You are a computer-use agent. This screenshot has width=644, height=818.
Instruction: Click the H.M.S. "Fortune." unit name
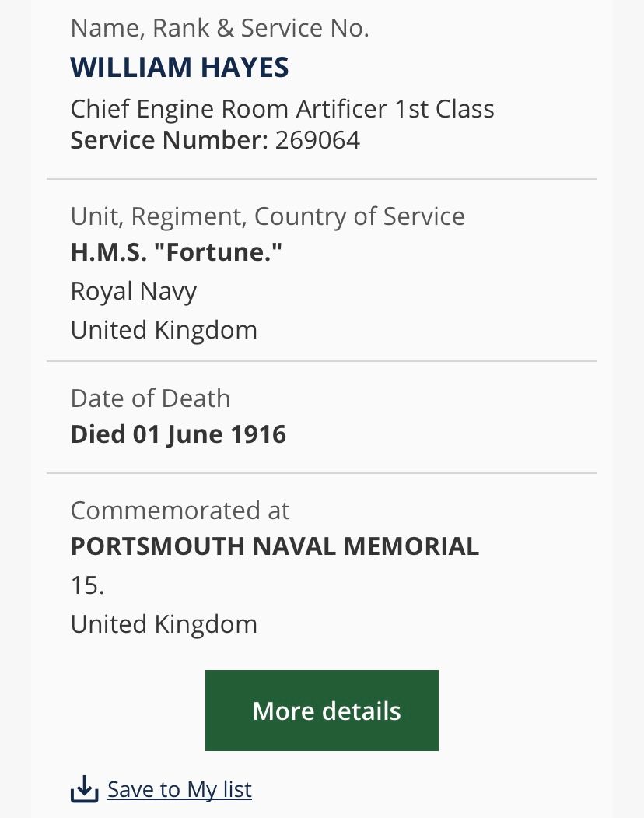tap(177, 253)
